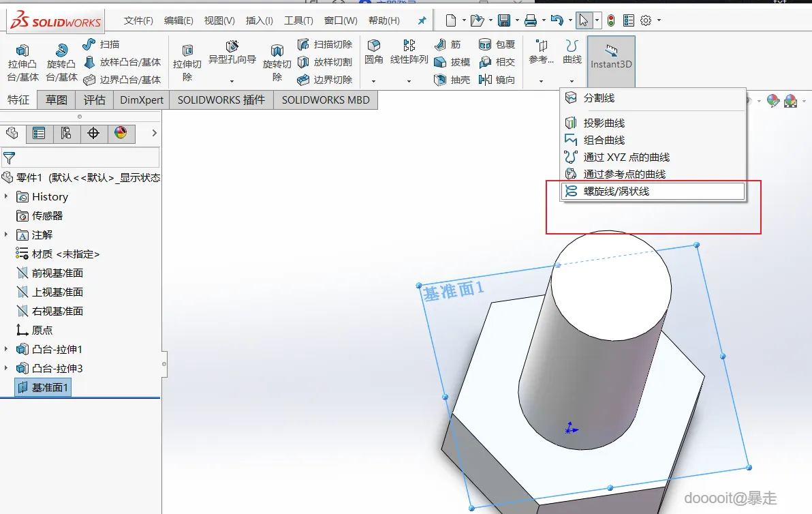The width and height of the screenshot is (812, 514).
Task: Select the Rib (筋) feature
Action: click(448, 44)
